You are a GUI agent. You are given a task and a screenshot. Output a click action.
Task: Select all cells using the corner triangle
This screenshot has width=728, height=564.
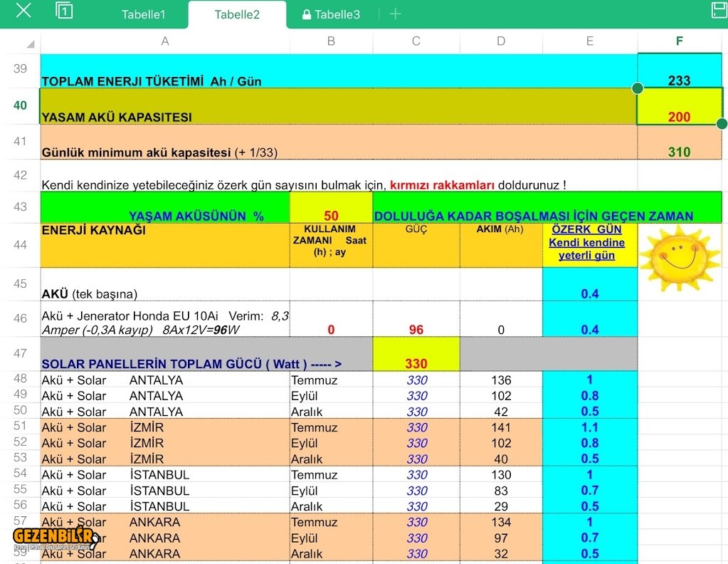30,44
